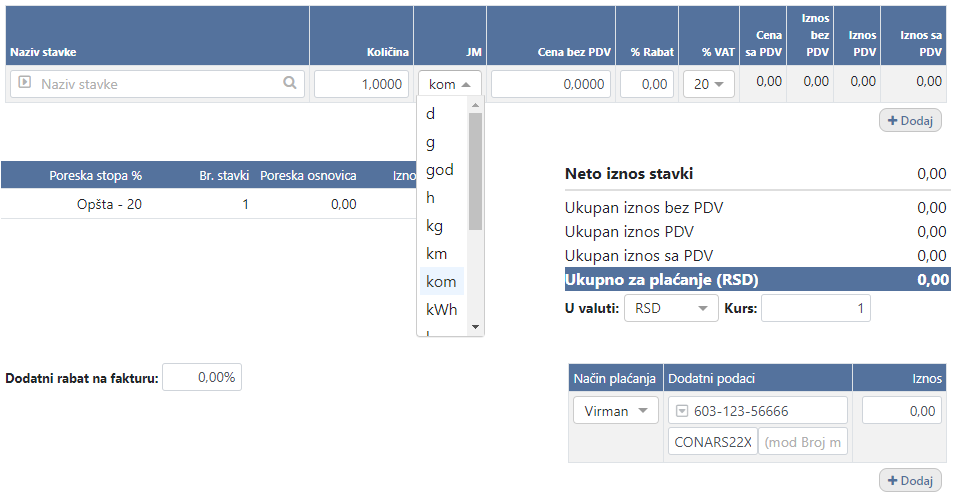The height and width of the screenshot is (496, 954).
Task: Click the Naziv stavke column header
Action: point(158,36)
